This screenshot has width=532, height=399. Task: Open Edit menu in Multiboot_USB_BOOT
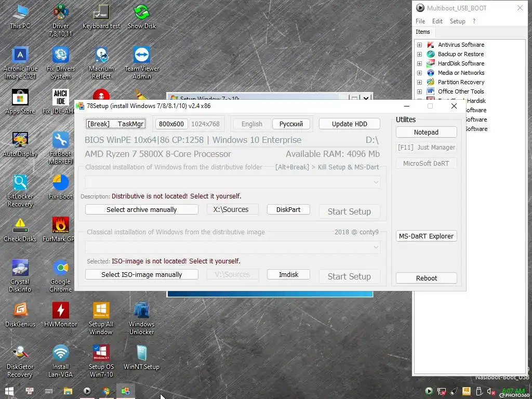click(x=437, y=21)
